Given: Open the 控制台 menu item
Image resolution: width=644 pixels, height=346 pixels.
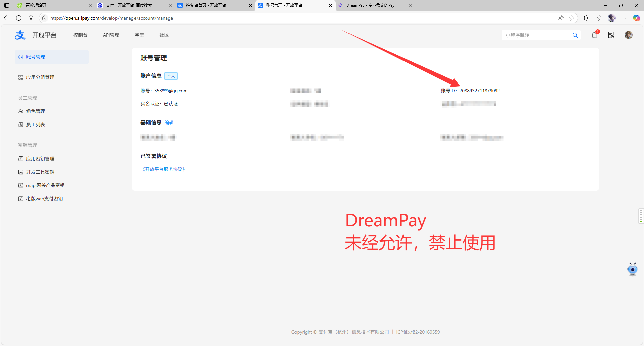Looking at the screenshot, I should coord(80,35).
